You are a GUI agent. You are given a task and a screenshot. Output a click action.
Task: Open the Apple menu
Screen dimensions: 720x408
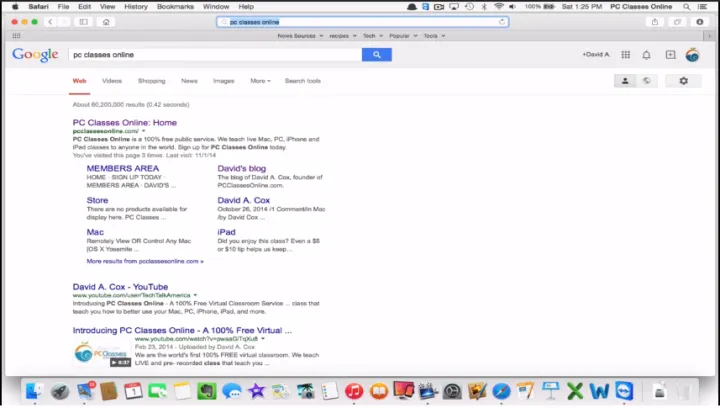(x=15, y=6)
